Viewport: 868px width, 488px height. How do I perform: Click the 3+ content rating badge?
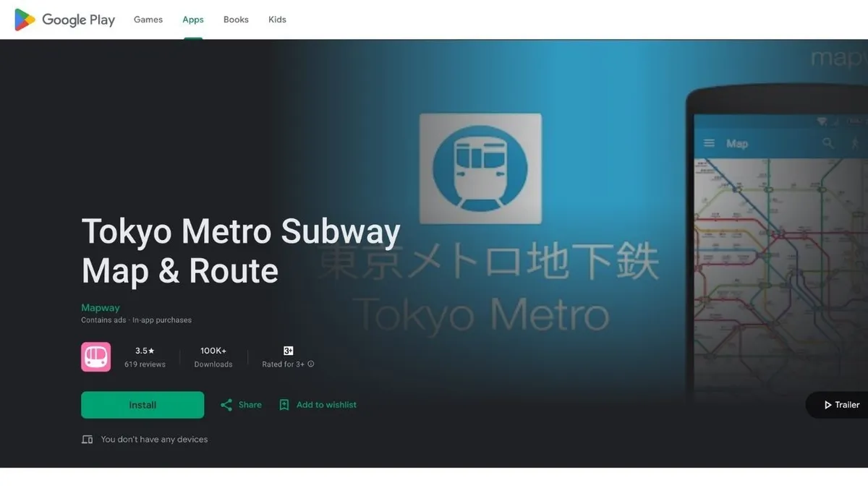pyautogui.click(x=288, y=351)
